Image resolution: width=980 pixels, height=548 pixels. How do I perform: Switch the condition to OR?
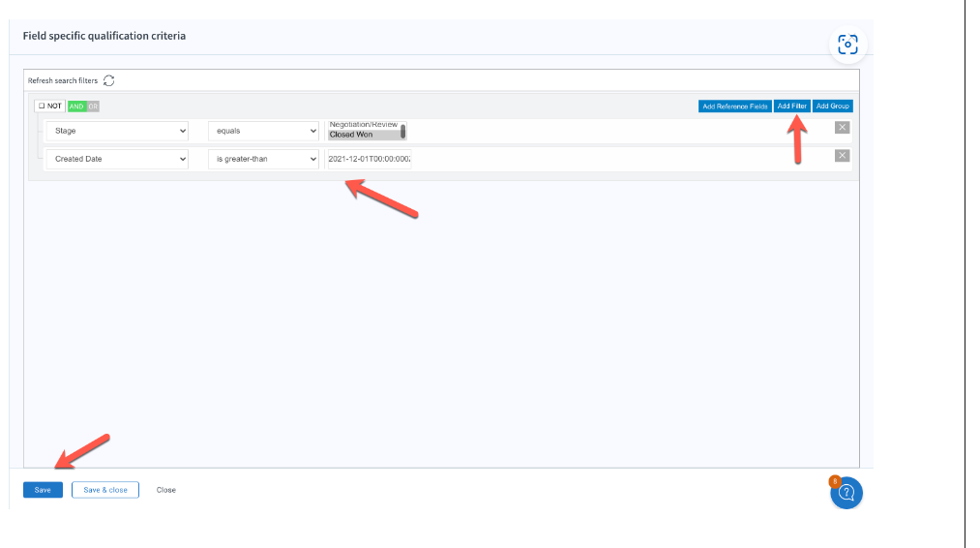[93, 107]
